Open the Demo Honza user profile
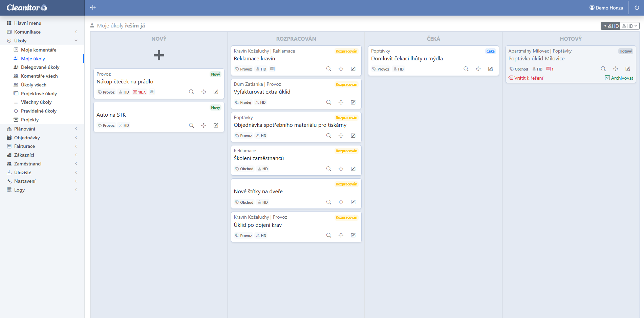 point(606,7)
